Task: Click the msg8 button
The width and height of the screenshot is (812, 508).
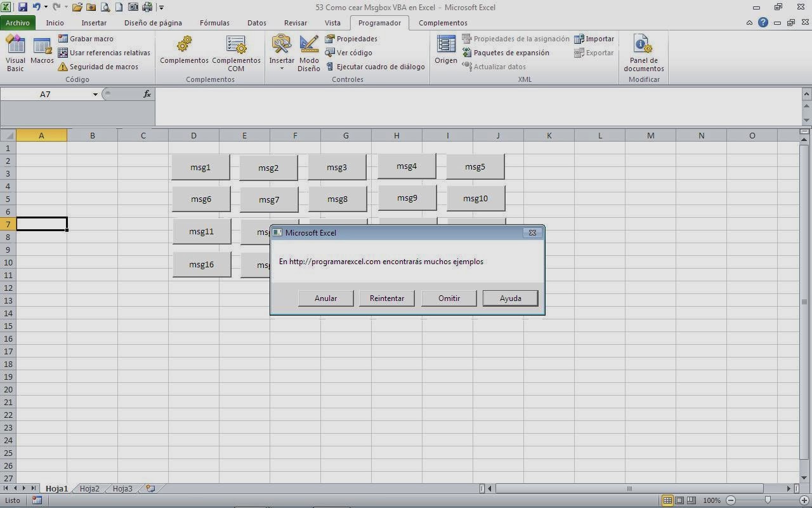Action: point(337,199)
